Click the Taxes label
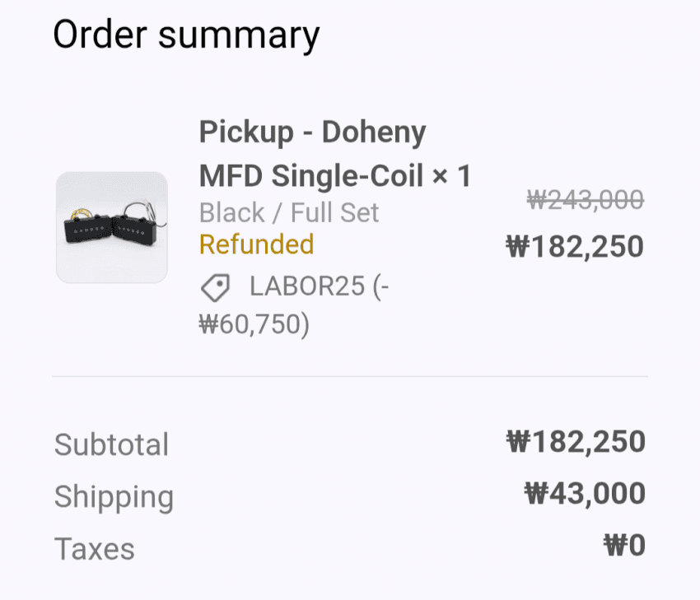The image size is (700, 600). pyautogui.click(x=94, y=548)
